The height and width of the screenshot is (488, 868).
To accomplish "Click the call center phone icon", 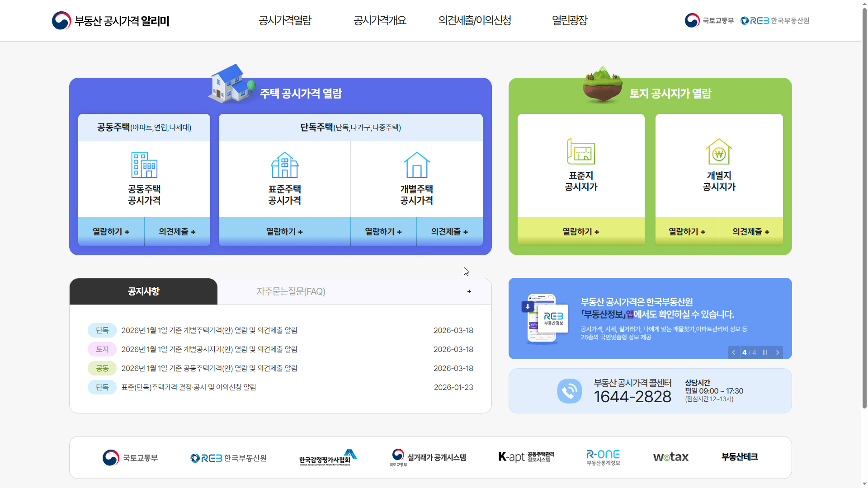I will click(x=569, y=391).
